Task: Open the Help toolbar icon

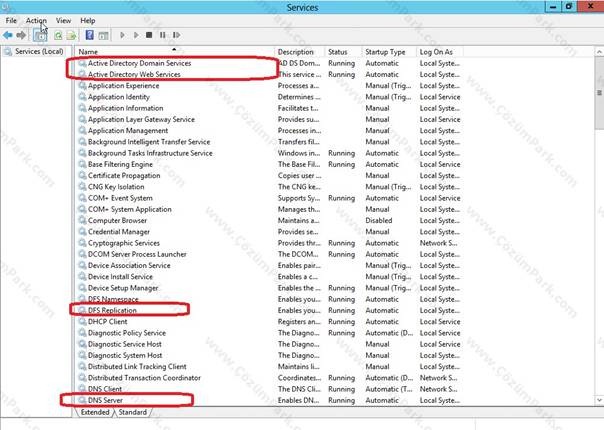Action: click(x=89, y=35)
